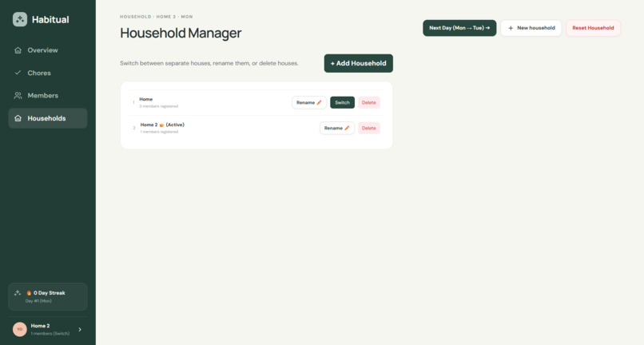Click the Habitual logo icon
This screenshot has height=345, width=644.
tap(20, 19)
